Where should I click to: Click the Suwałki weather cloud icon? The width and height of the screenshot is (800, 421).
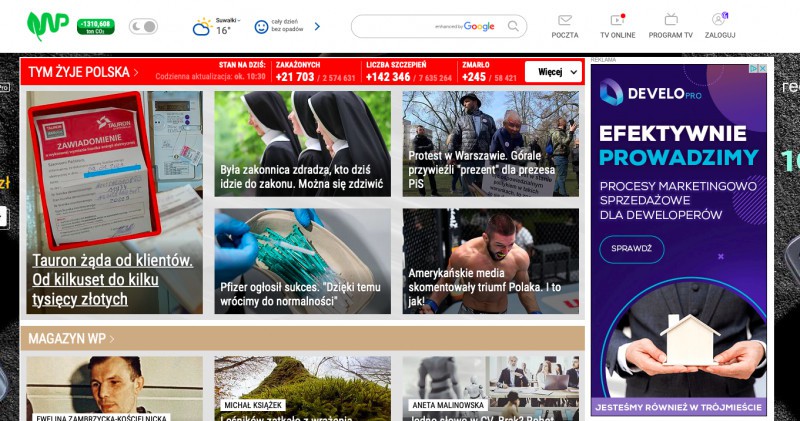tap(202, 27)
